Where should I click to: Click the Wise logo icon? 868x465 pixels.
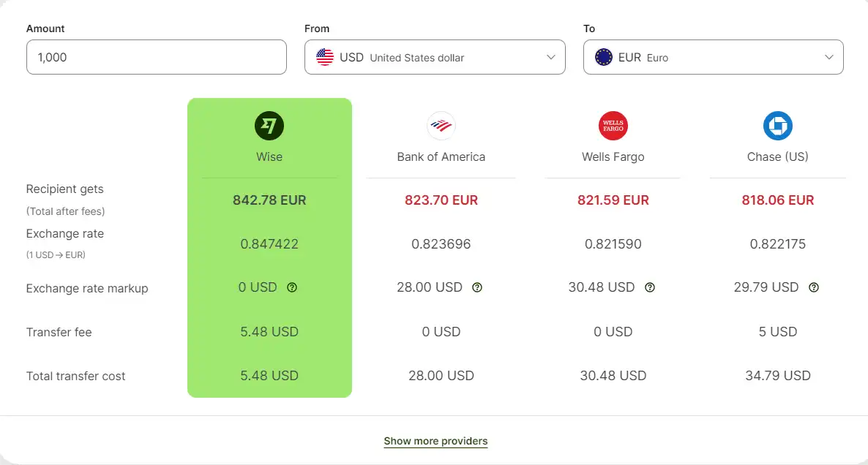(269, 126)
